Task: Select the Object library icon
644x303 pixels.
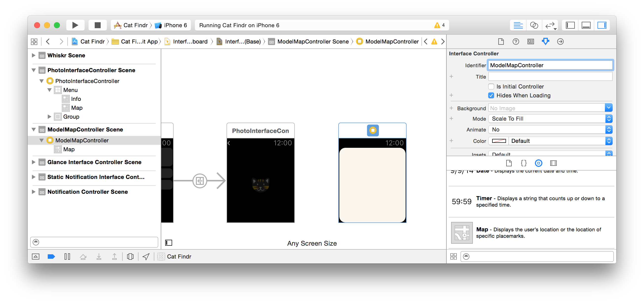Action: pos(538,163)
